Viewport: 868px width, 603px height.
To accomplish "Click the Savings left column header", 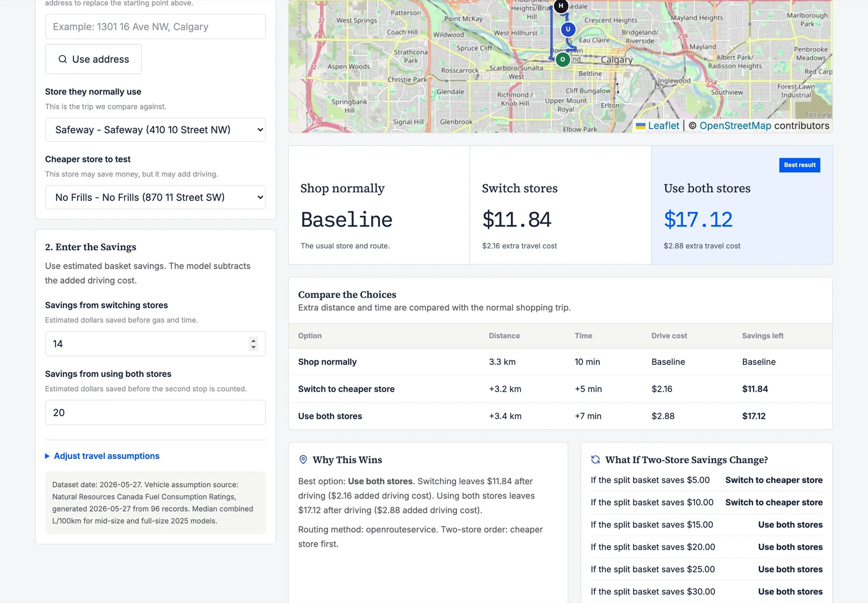I will click(763, 336).
